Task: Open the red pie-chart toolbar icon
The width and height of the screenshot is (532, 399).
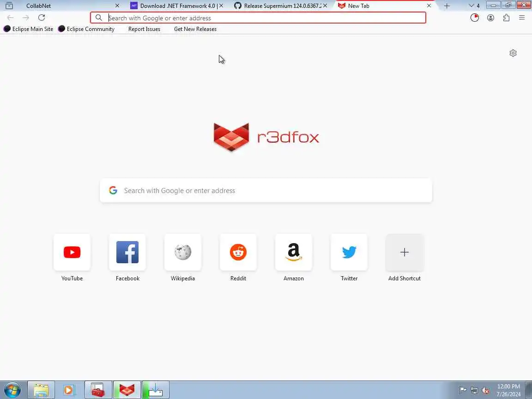Action: (x=475, y=18)
